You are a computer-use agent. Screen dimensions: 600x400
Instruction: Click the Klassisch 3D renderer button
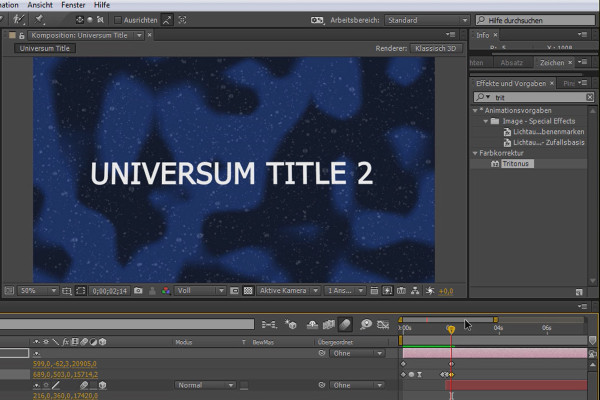(x=436, y=48)
